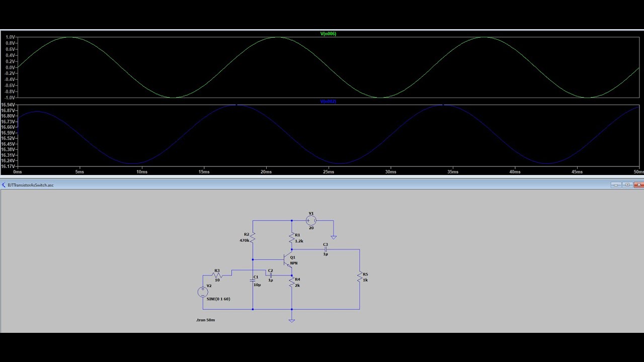
Task: Click the '1.2k' value of R1
Action: [299, 241]
